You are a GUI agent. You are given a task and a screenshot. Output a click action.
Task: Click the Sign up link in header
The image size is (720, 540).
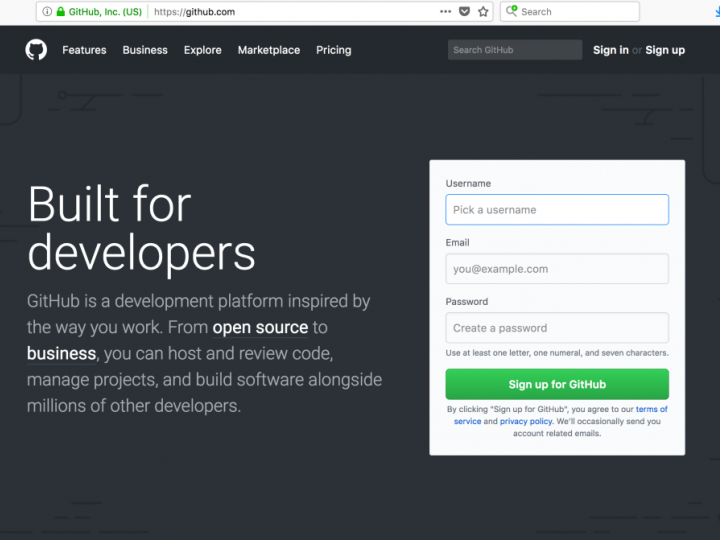point(664,50)
